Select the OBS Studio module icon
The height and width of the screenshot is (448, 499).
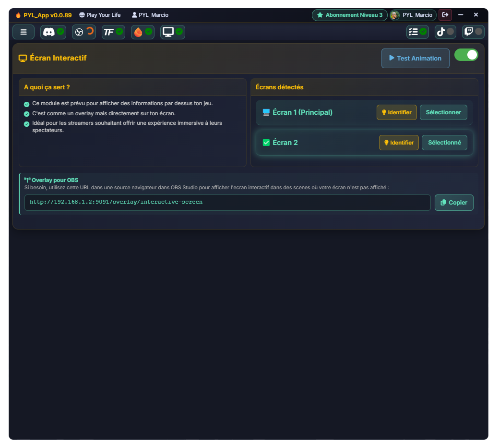pos(80,32)
